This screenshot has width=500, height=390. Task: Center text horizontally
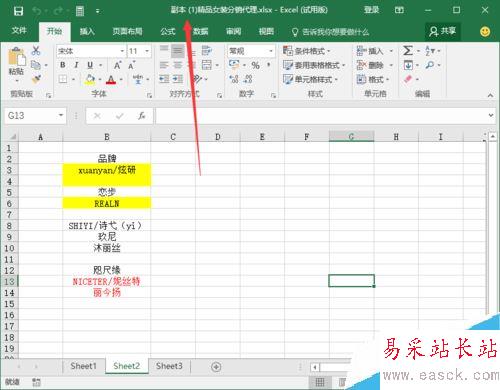tap(178, 65)
